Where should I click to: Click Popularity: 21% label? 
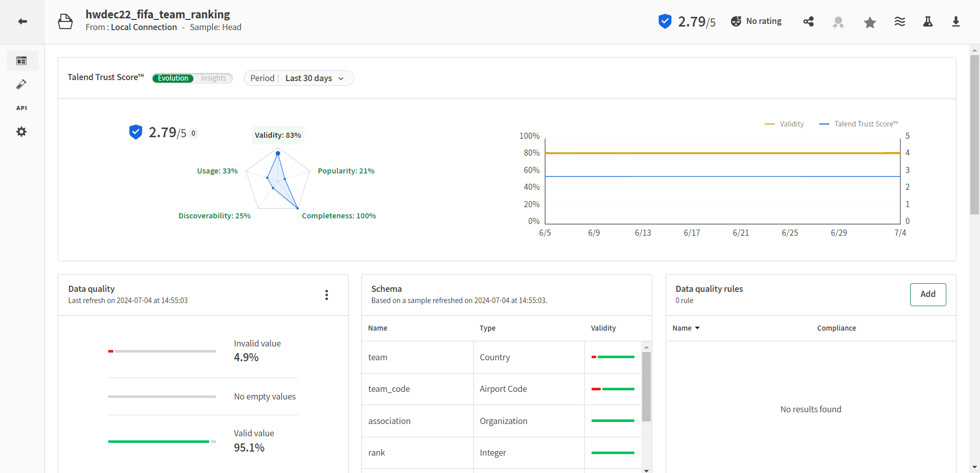coord(346,171)
